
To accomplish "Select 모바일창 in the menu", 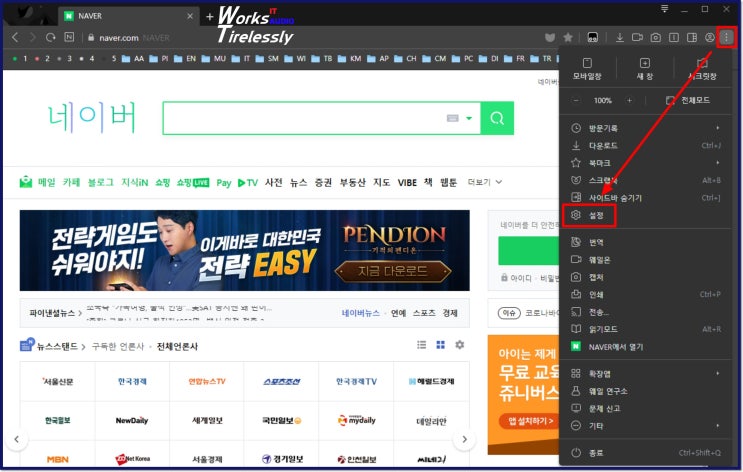I will pos(587,69).
